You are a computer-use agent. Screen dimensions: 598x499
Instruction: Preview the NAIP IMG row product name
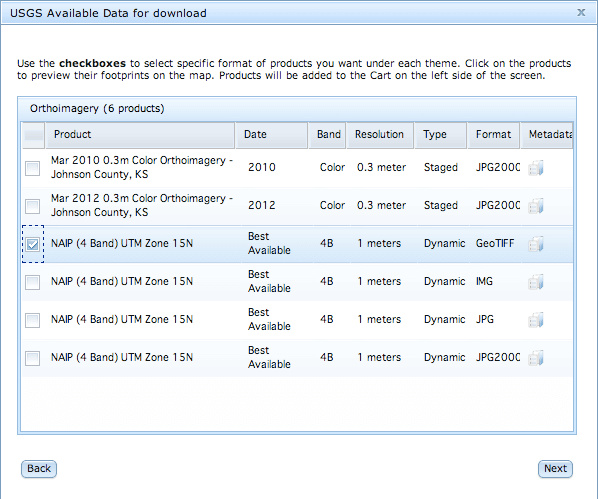coord(122,282)
